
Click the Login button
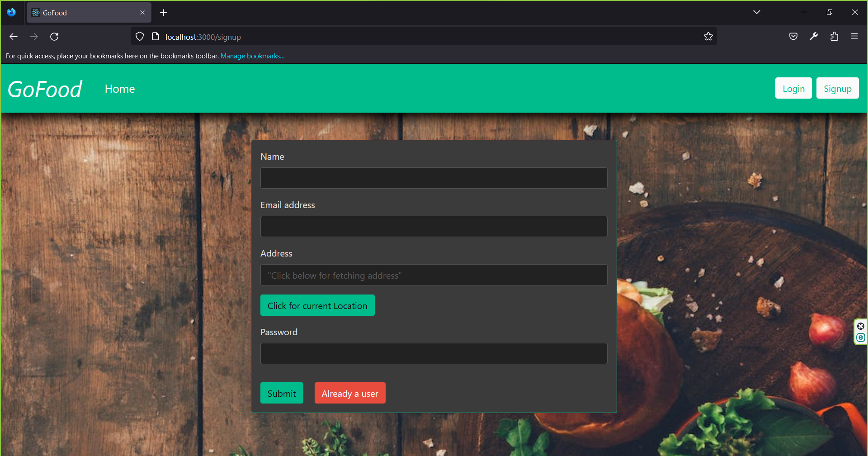coord(793,88)
